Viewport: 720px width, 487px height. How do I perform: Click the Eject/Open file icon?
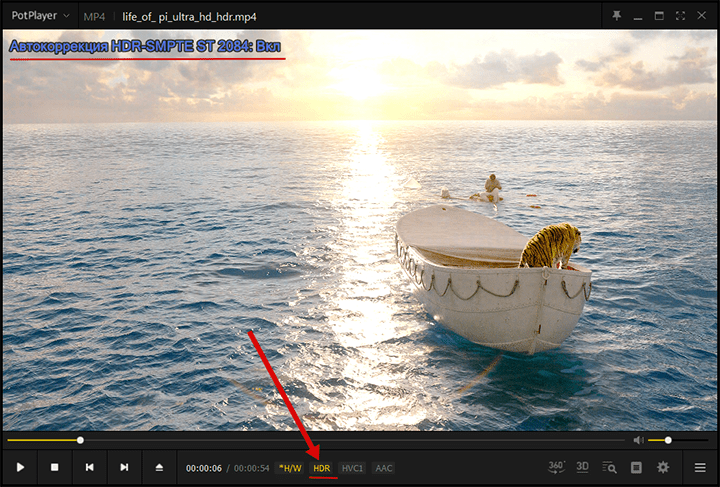coord(159,467)
